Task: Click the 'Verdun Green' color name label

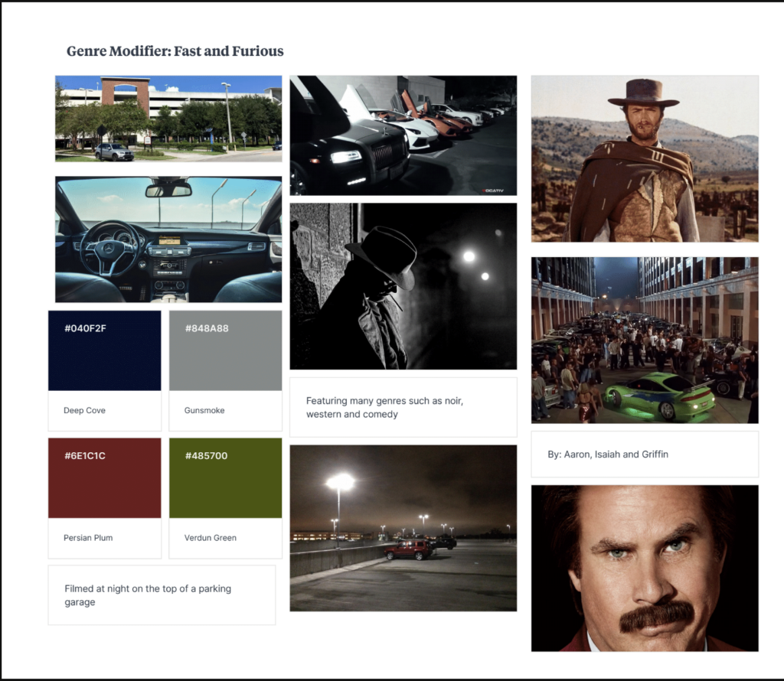Action: tap(211, 538)
